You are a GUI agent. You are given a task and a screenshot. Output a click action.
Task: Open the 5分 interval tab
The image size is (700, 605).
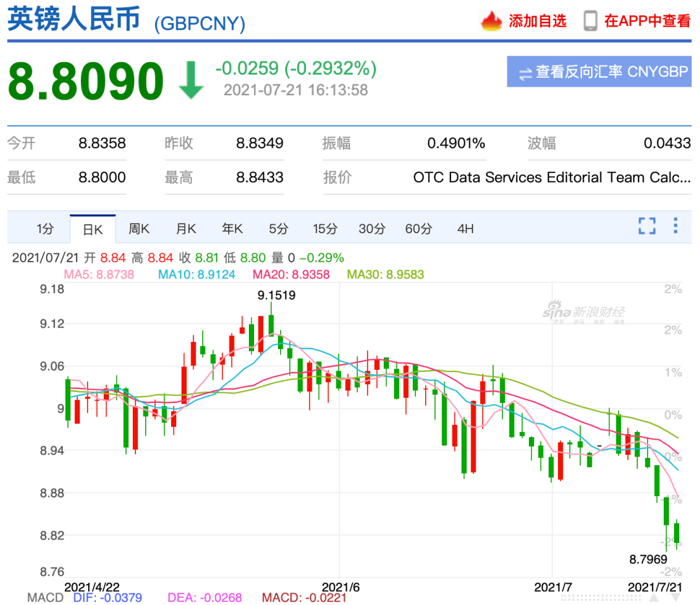pyautogui.click(x=278, y=229)
